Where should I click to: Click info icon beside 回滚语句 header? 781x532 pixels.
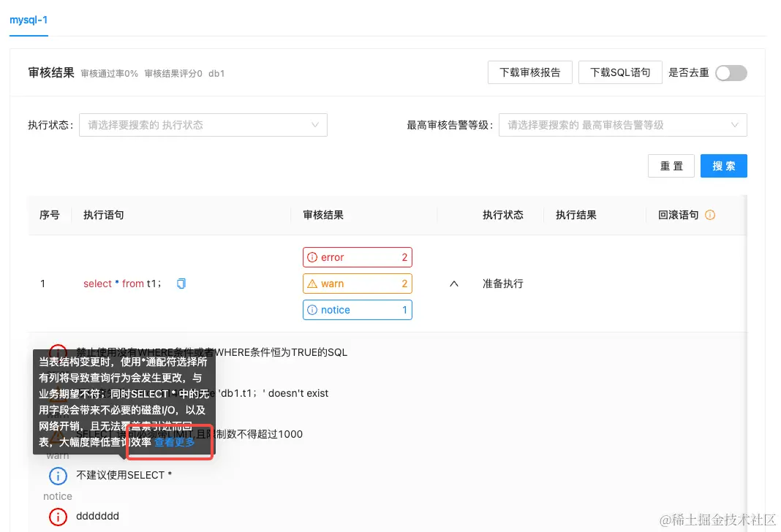coord(710,215)
